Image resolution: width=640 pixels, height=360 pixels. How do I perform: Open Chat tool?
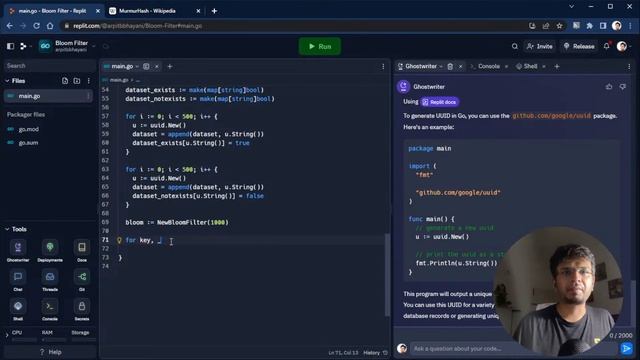coord(18,280)
